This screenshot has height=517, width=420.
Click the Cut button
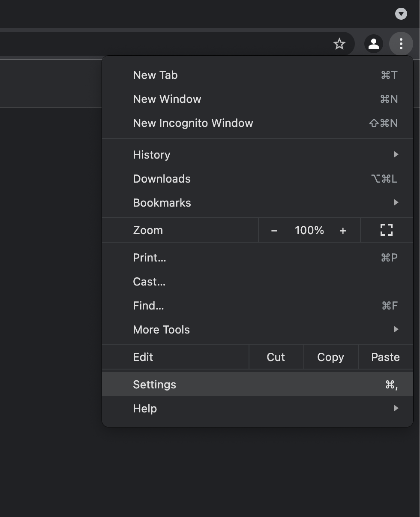click(x=276, y=357)
